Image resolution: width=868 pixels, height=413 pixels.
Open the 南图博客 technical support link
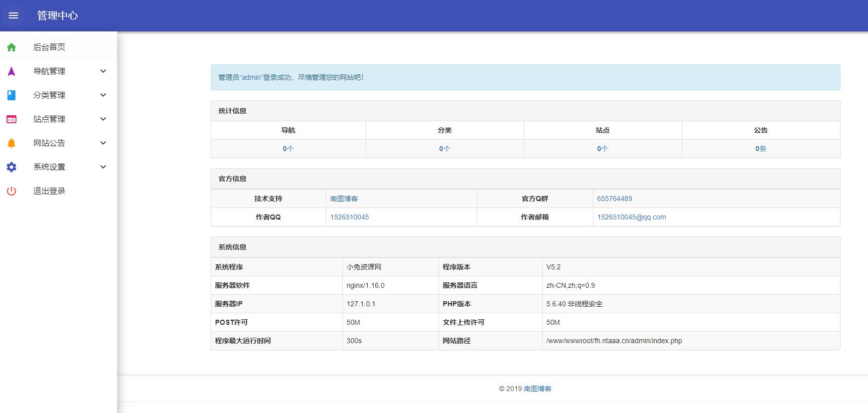[x=344, y=199]
